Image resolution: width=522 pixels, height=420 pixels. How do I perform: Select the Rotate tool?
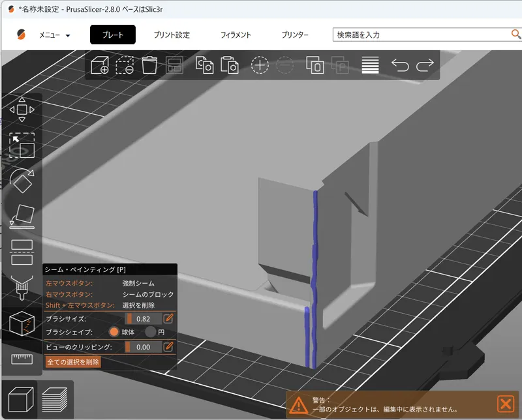pyautogui.click(x=22, y=181)
